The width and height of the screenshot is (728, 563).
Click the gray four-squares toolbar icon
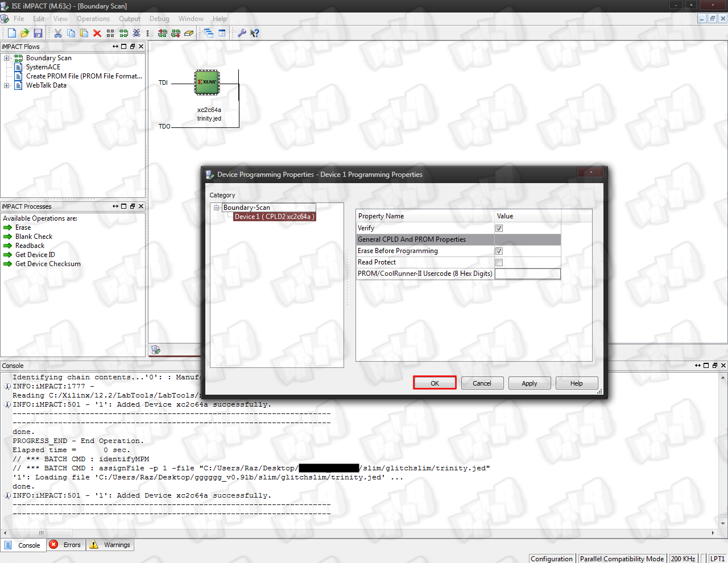point(110,33)
